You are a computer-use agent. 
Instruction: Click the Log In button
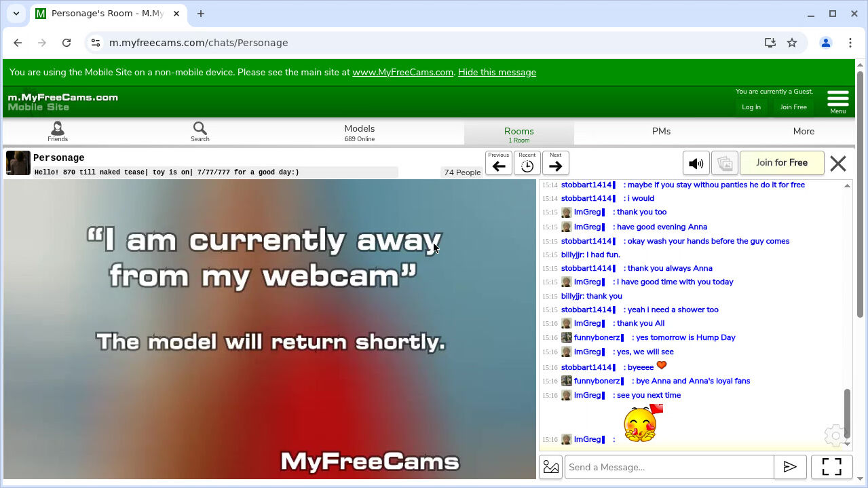(751, 107)
